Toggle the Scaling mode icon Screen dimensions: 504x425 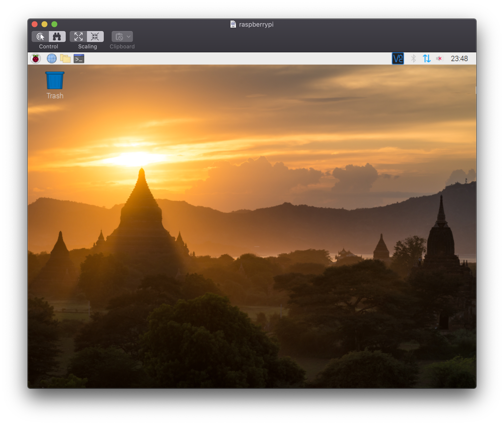[x=79, y=37]
